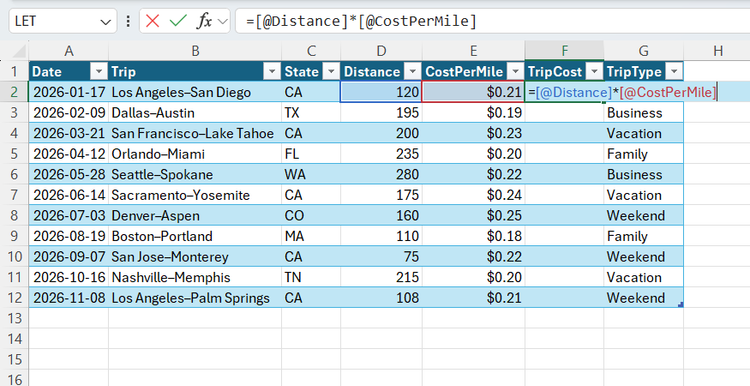Screen dimensions: 750x386
Task: Open the Name Box dropdown showing LET
Action: pyautogui.click(x=106, y=22)
